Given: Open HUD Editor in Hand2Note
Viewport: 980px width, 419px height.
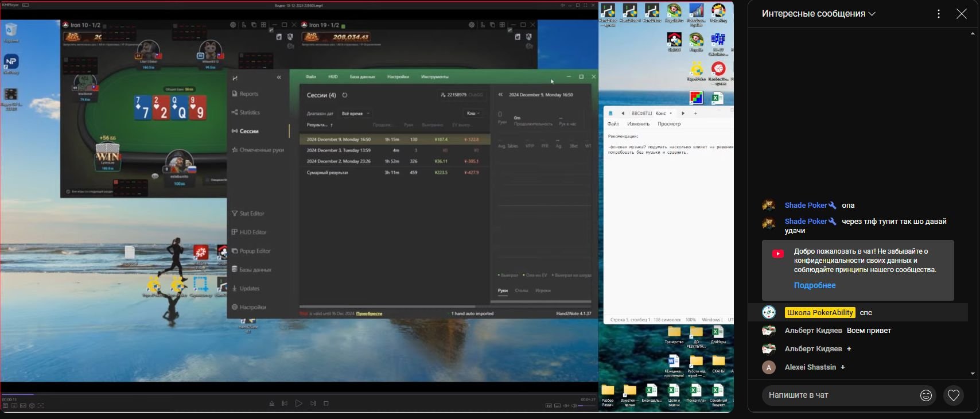Looking at the screenshot, I should (x=249, y=232).
